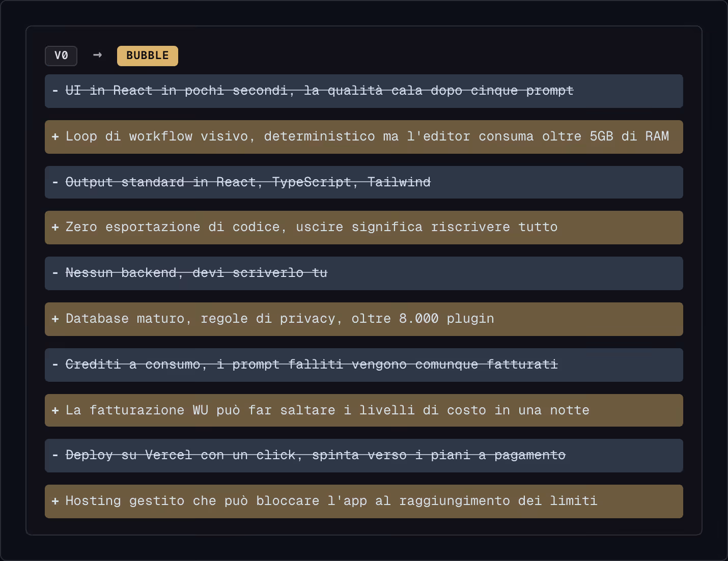Viewport: 728px width, 561px height.
Task: Select line 'Crediti a consumo, i prompt falliti'
Action: [364, 365]
